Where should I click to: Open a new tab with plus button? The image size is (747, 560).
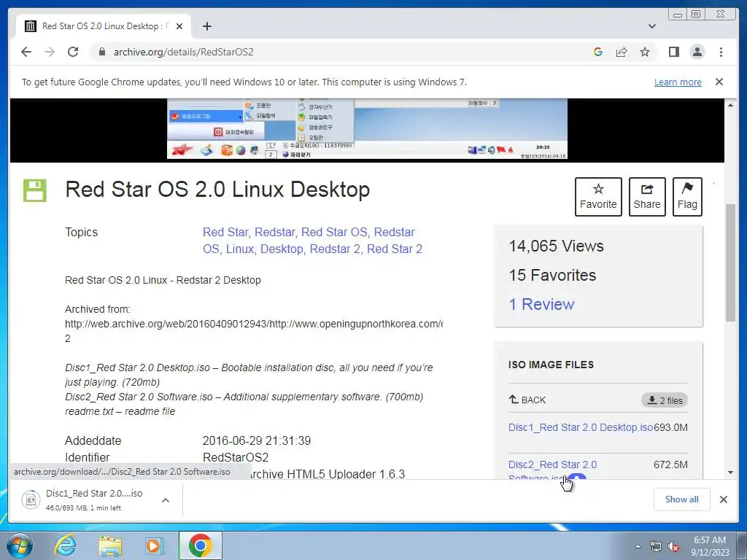(206, 26)
